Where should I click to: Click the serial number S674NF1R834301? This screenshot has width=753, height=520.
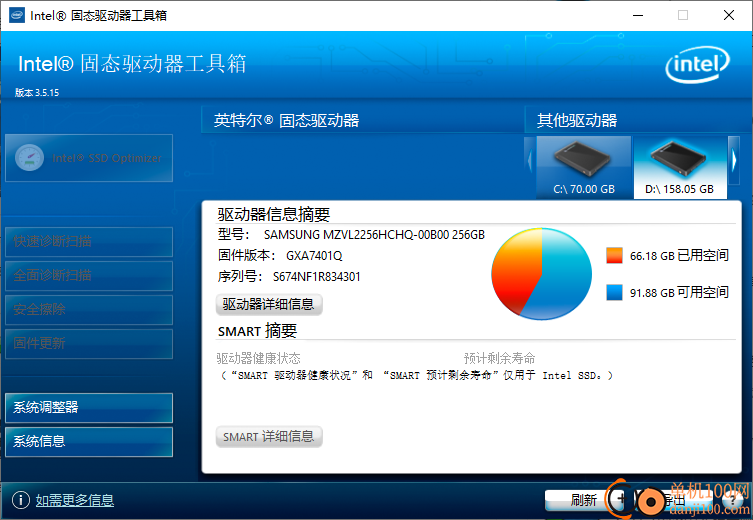tap(316, 277)
